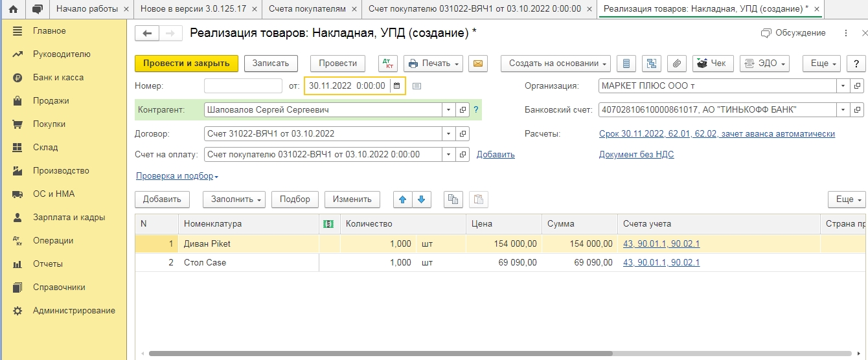Expand Договор dropdown list
868x360 pixels.
pos(449,134)
